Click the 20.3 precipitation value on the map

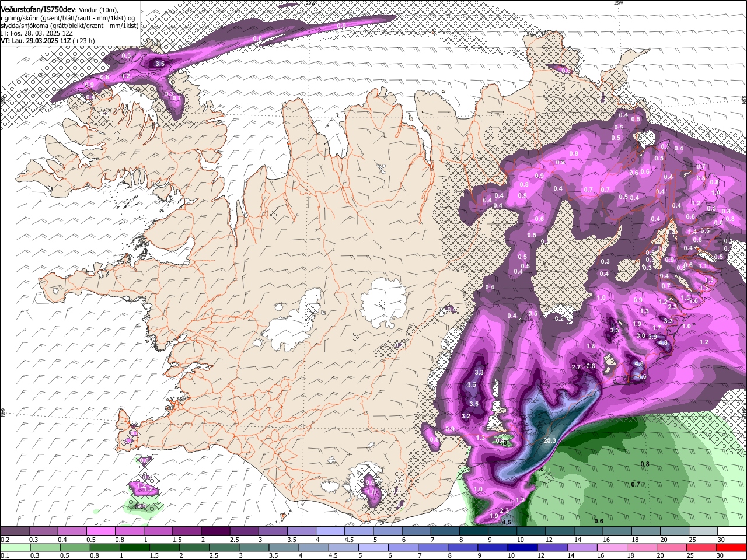pyautogui.click(x=549, y=441)
